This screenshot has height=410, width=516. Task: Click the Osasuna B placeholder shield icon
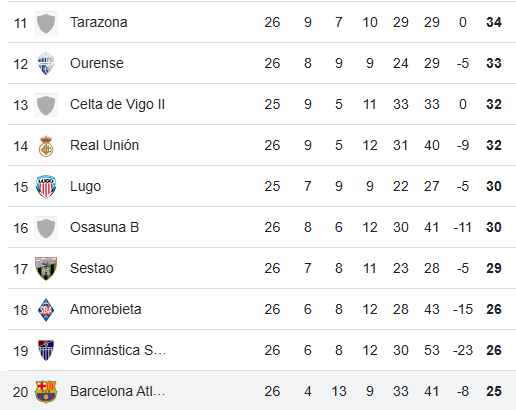coord(46,228)
